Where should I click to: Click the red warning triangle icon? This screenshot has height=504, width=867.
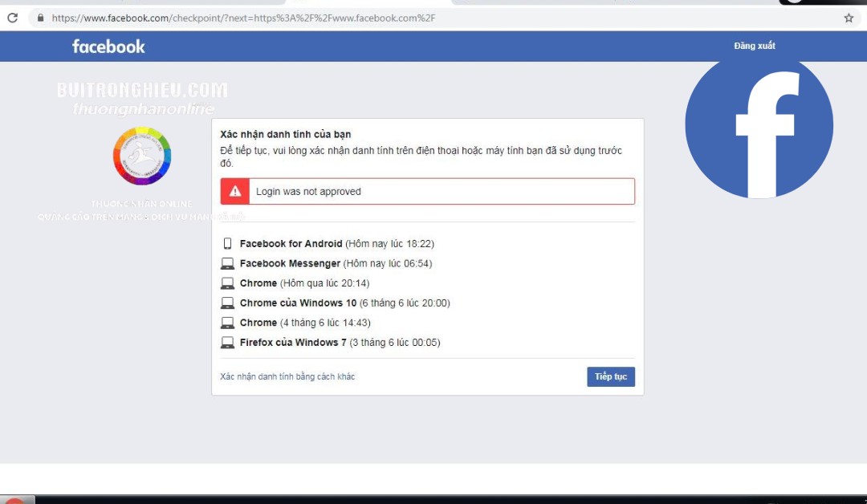tap(235, 191)
